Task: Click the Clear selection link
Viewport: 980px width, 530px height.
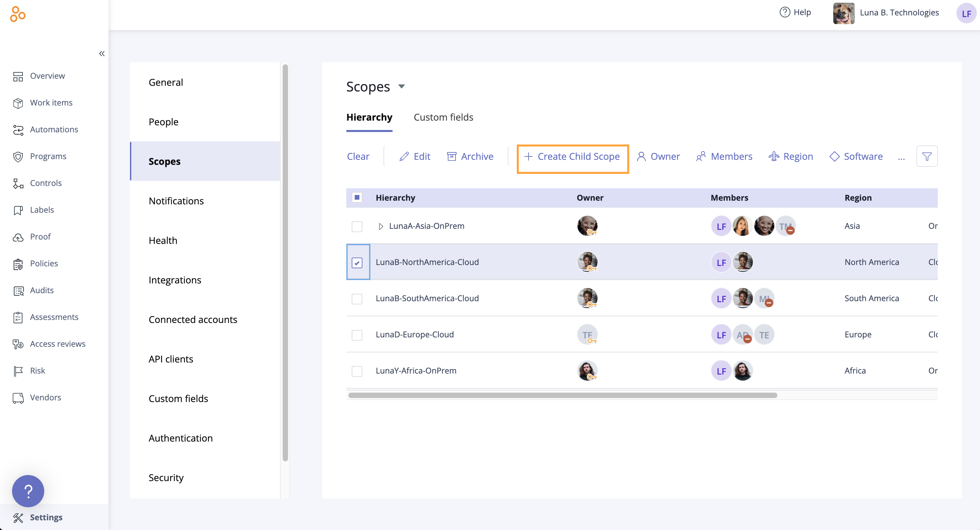Action: pyautogui.click(x=358, y=156)
